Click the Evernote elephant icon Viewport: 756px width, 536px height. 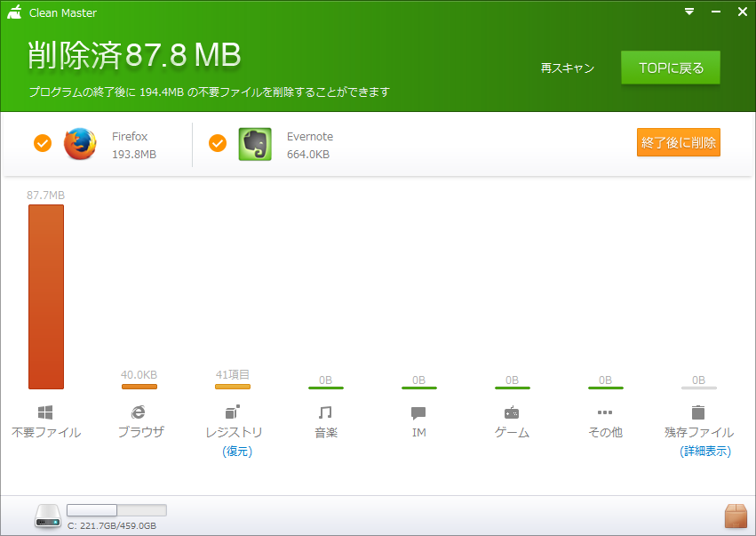[x=254, y=144]
